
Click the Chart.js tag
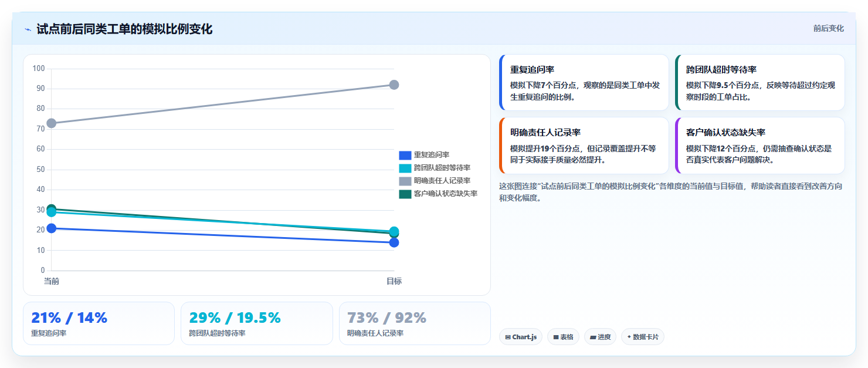point(521,337)
